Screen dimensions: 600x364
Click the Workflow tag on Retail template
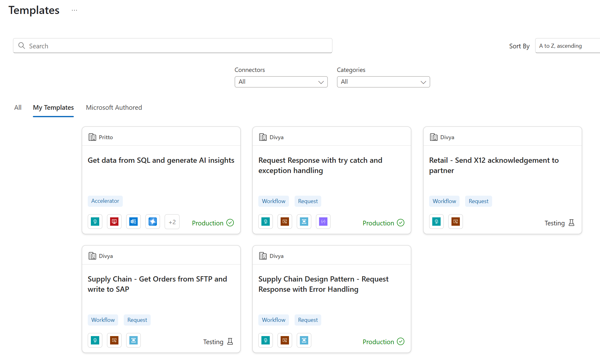click(444, 201)
